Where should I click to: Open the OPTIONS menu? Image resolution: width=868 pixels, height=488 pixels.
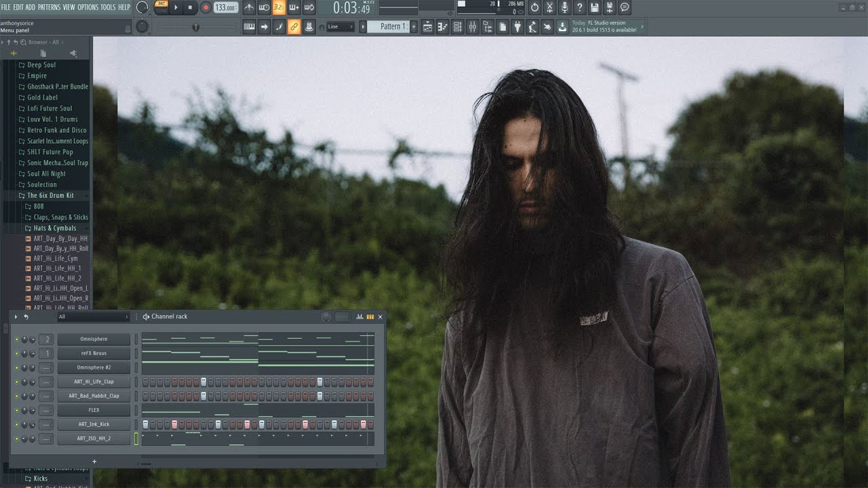click(87, 7)
